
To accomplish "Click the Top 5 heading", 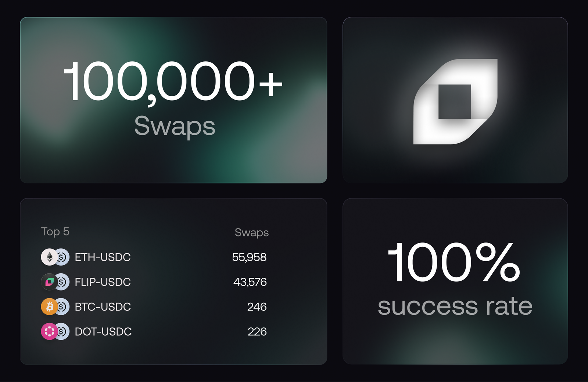I will pos(55,231).
